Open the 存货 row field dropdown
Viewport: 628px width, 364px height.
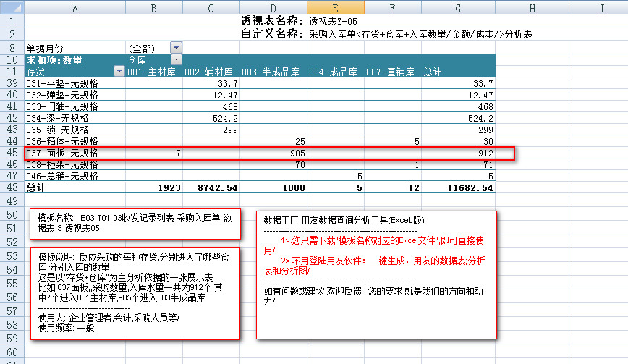(119, 72)
